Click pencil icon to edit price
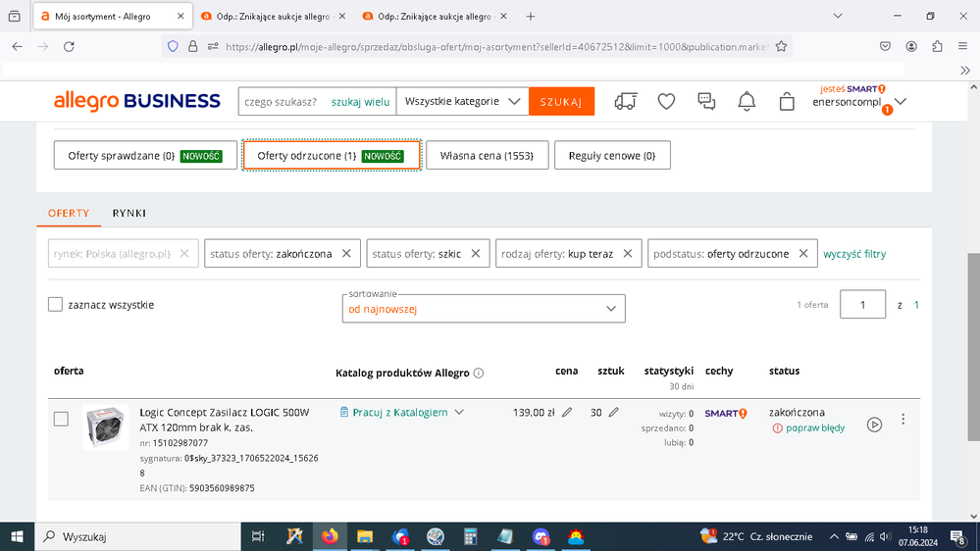The image size is (980, 551). click(567, 413)
